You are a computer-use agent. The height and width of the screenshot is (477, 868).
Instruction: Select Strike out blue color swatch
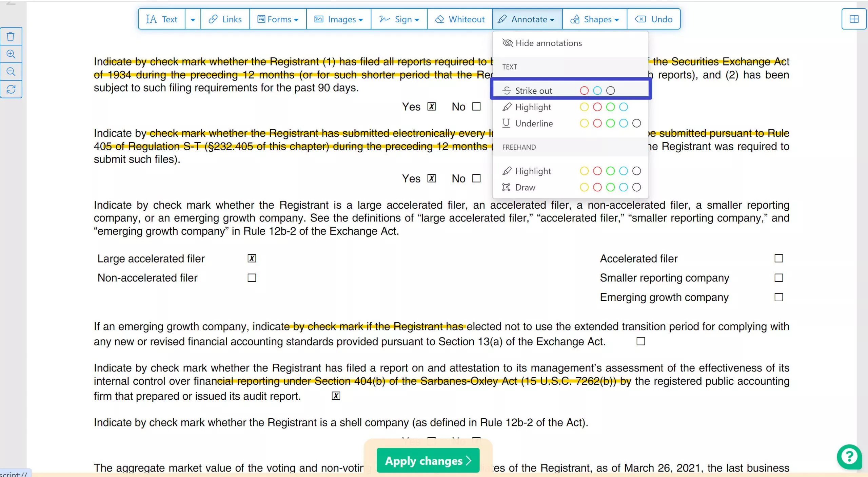tap(597, 90)
